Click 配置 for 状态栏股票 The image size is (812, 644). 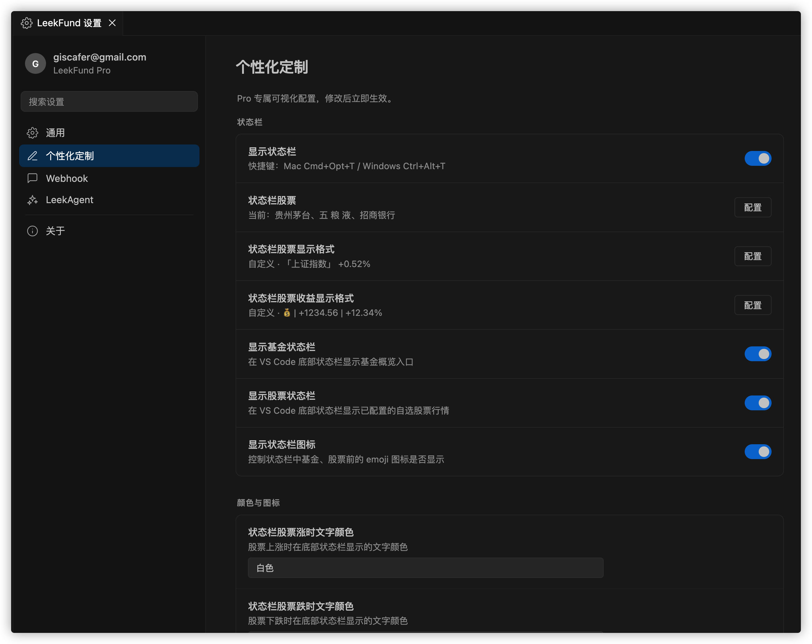coord(753,207)
